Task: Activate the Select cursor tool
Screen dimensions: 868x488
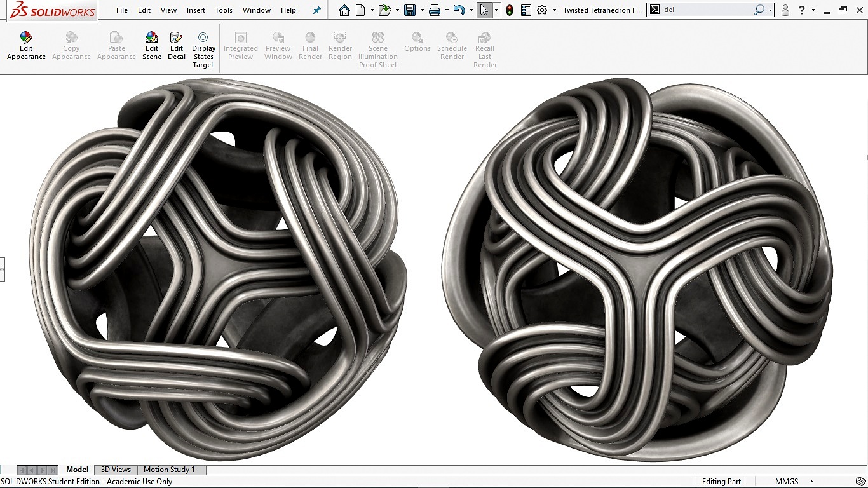Action: point(484,10)
